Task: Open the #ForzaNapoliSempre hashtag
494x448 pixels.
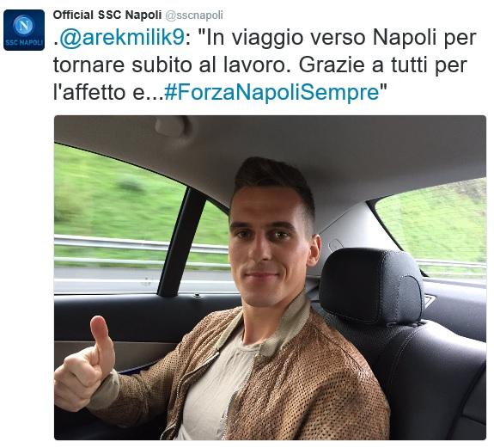Action: (271, 93)
